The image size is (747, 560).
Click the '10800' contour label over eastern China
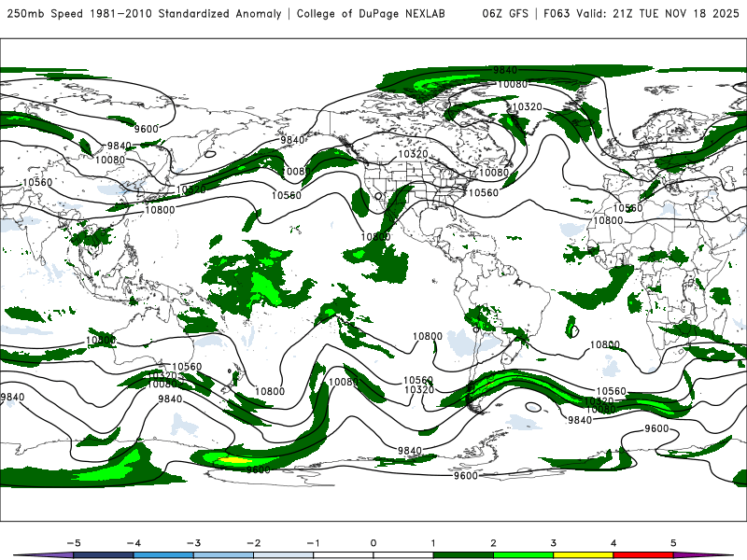click(160, 209)
